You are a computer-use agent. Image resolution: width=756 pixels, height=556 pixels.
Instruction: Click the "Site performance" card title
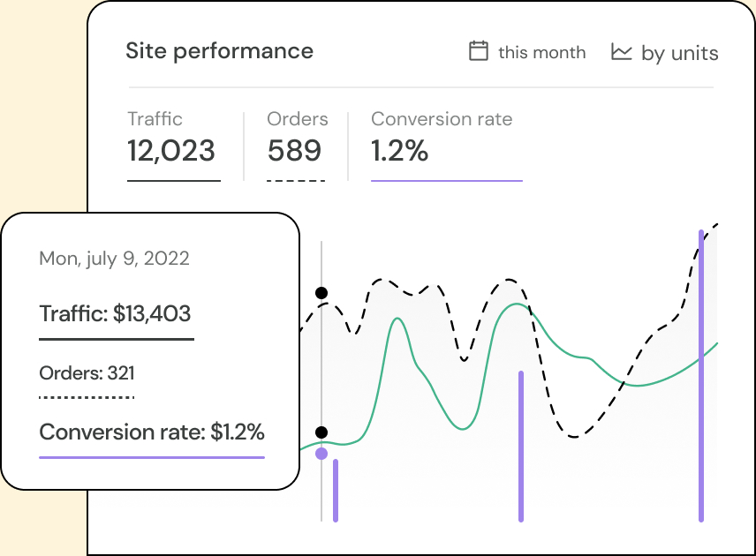[219, 50]
